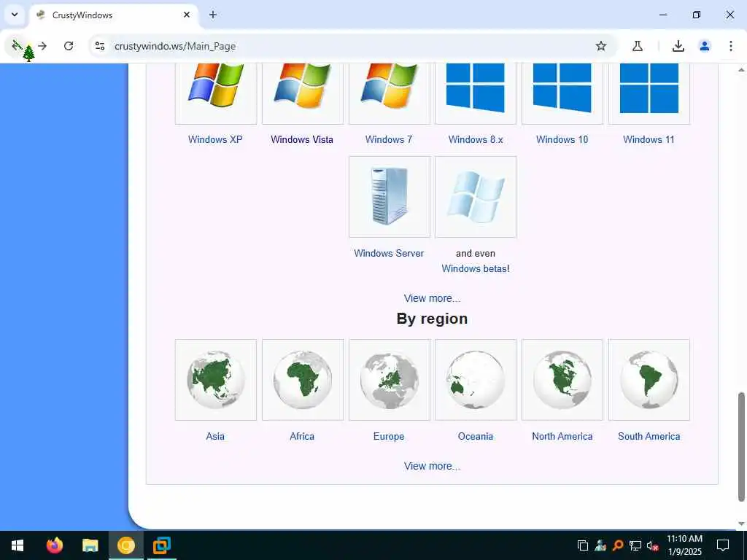
Task: Visit the Windows 10 link
Action: click(x=562, y=139)
